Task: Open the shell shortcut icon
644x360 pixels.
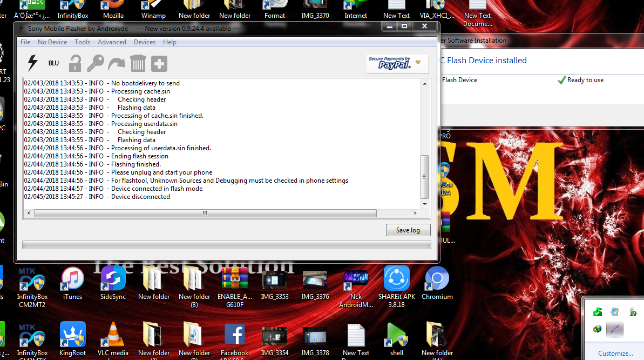Action: [x=396, y=339]
